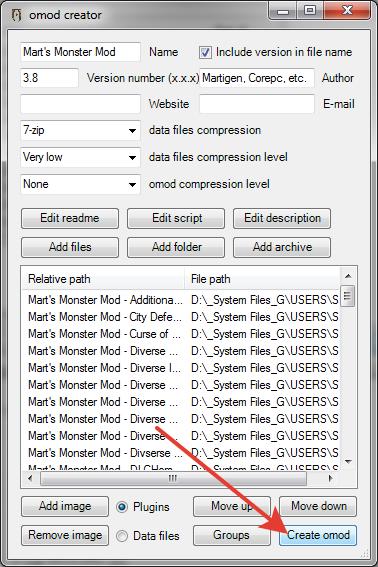Select the Mart's Monster Mod - Diverse I... row
Viewport: 378px width, 567px height.
(x=181, y=368)
